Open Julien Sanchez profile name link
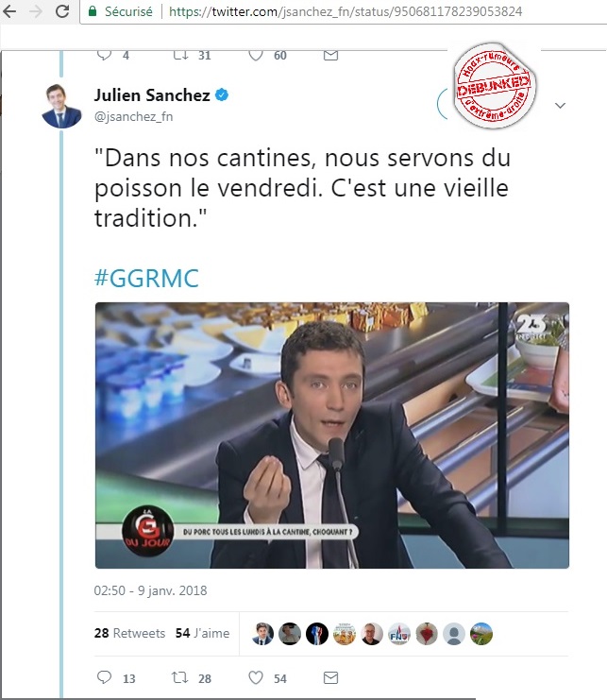The height and width of the screenshot is (700, 607). (152, 95)
